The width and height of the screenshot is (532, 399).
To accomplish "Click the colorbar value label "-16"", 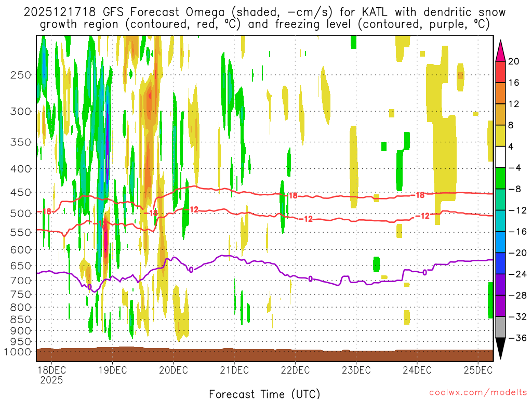I will [x=517, y=231].
